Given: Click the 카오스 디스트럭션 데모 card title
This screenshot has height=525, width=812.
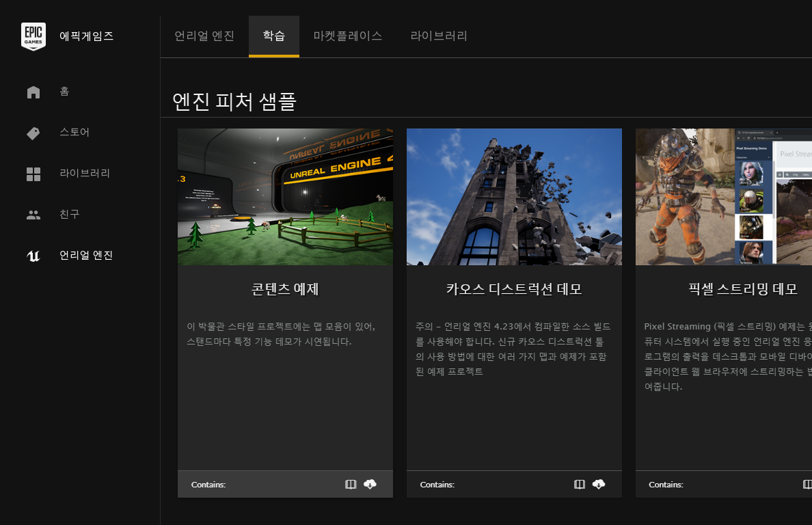Looking at the screenshot, I should [514, 289].
